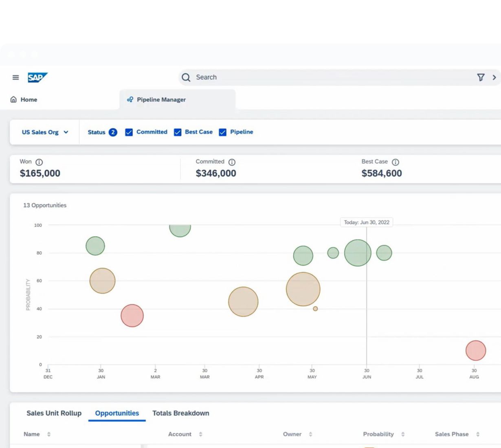The height and width of the screenshot is (448, 501).
Task: Uncheck the Committed status checkbox
Action: tap(129, 132)
